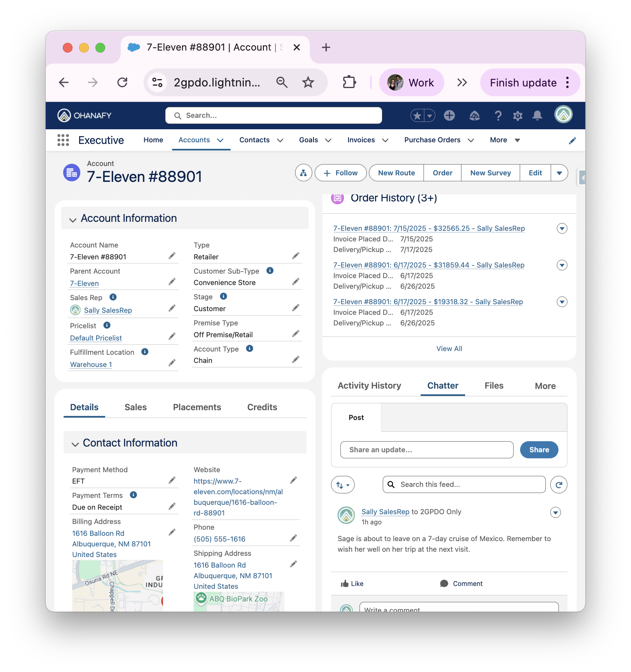Click the global Search field
Viewport: 631px width, 672px height.
[x=274, y=115]
